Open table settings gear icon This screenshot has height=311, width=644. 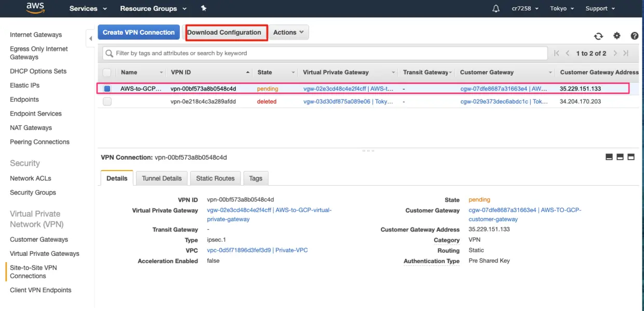(617, 36)
